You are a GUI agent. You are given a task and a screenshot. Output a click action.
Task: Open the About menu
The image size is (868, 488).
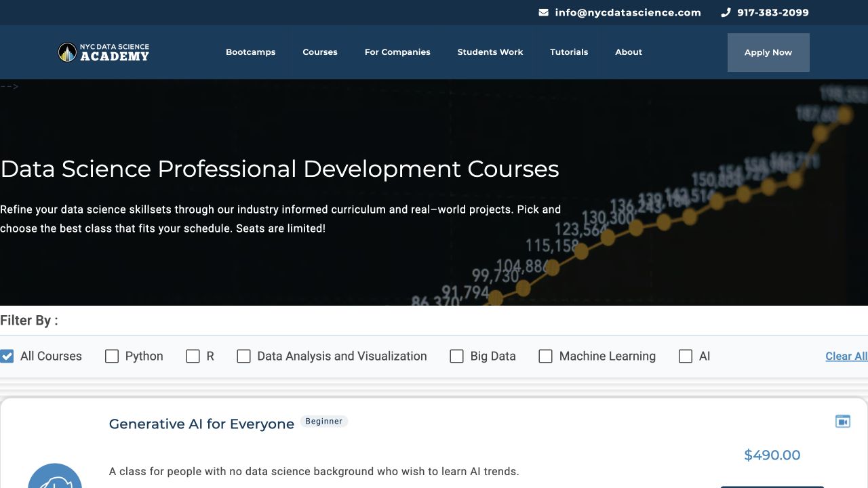coord(629,52)
